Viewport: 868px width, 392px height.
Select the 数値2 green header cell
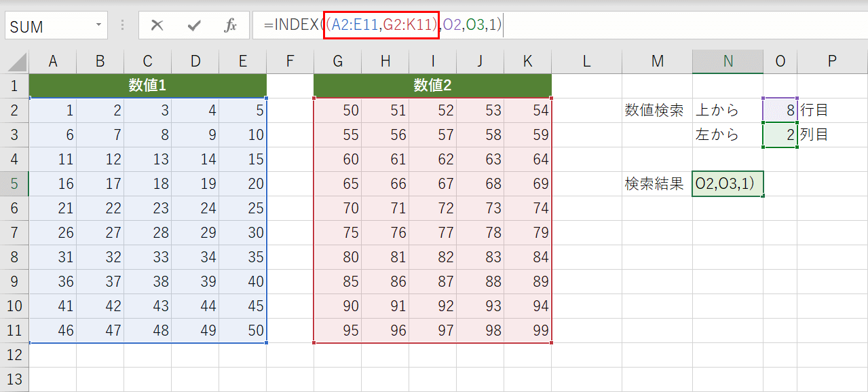coord(432,86)
